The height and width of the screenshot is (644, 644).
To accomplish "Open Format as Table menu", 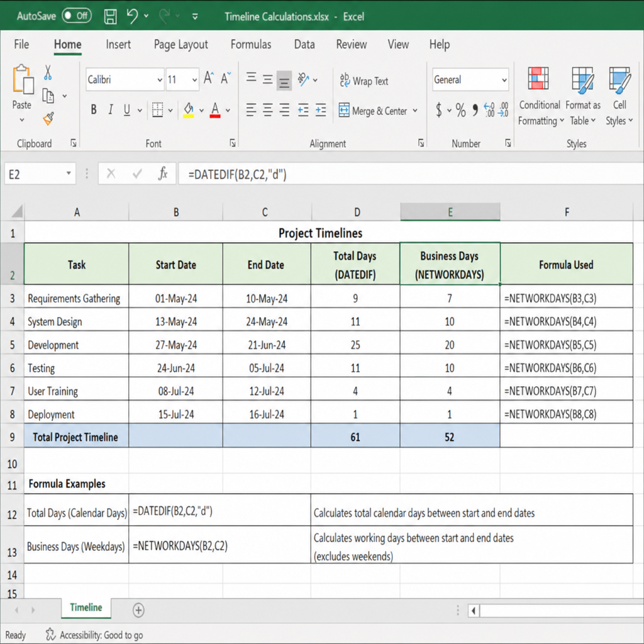I will pos(582,96).
